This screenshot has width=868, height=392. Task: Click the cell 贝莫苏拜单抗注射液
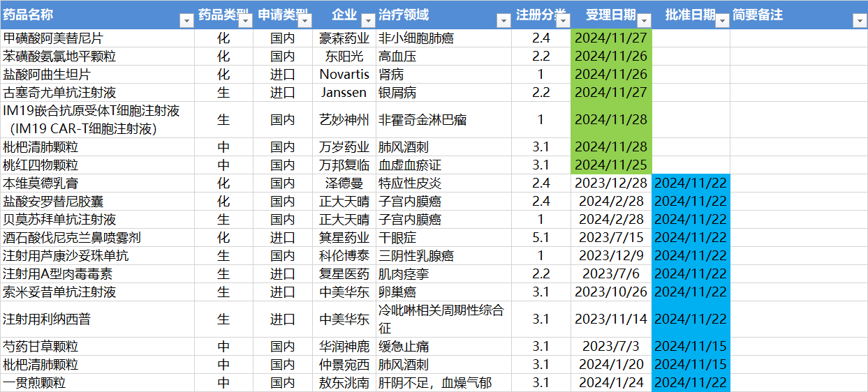97,220
